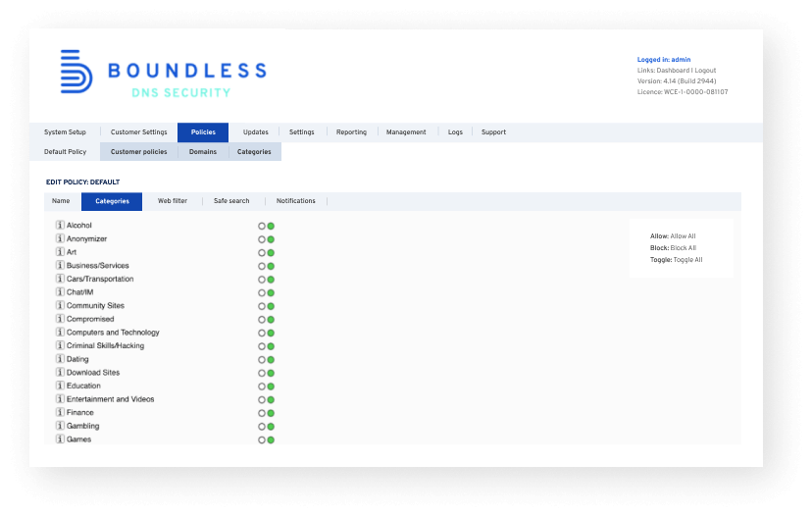Show info for Download Sites
Image resolution: width=812 pixels, height=517 pixels.
(x=60, y=373)
